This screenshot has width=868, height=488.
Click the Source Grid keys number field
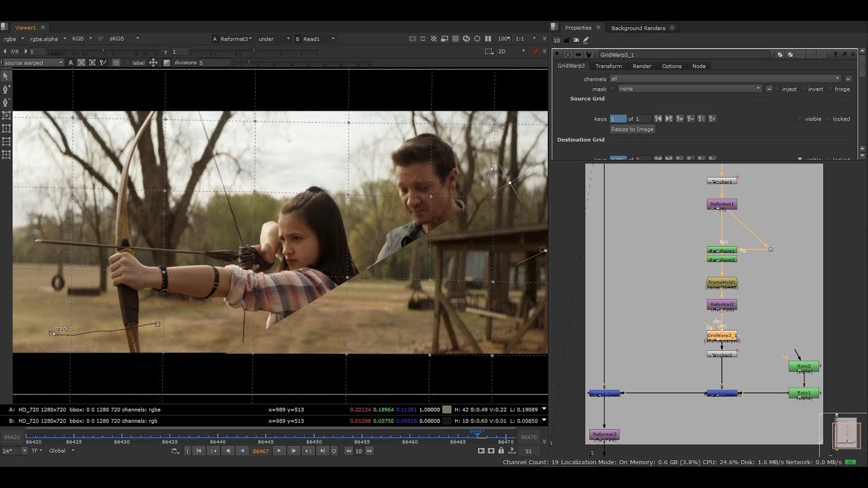pos(618,119)
